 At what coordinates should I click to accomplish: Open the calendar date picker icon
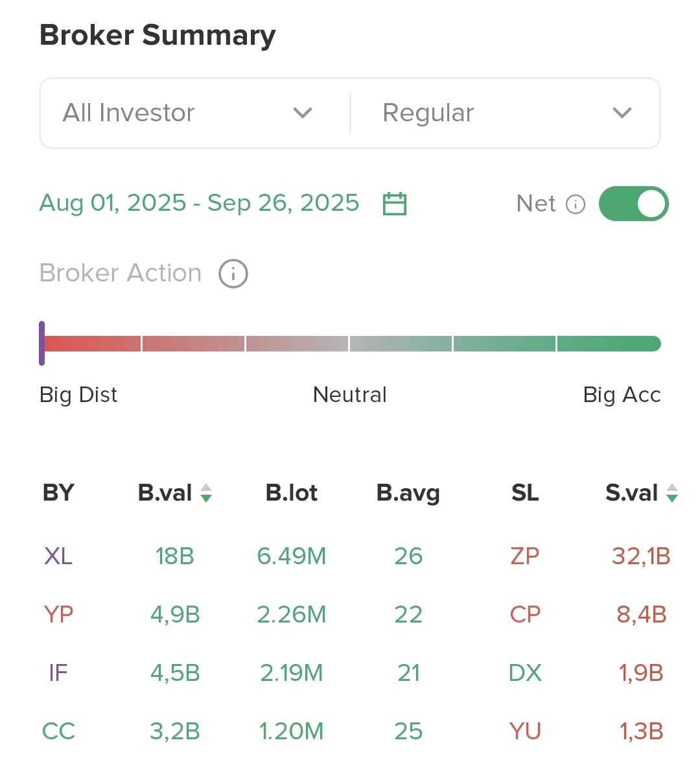point(394,204)
